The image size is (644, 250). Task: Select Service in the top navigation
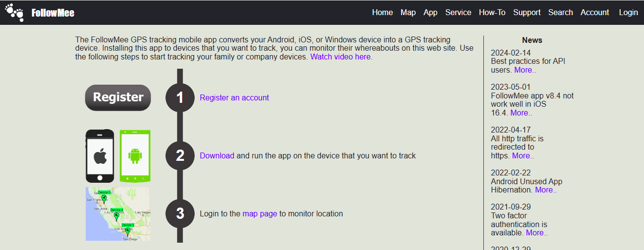tap(458, 13)
